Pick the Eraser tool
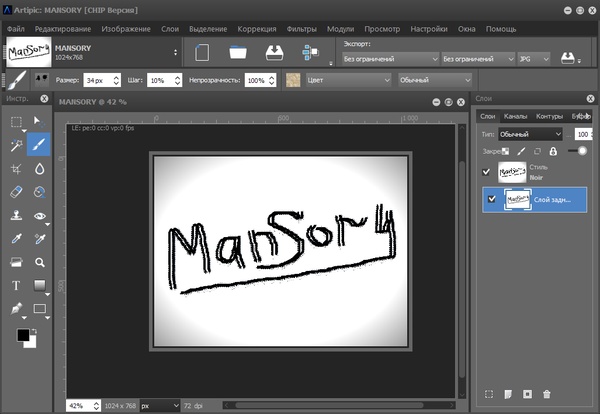The width and height of the screenshot is (600, 414). tap(16, 192)
